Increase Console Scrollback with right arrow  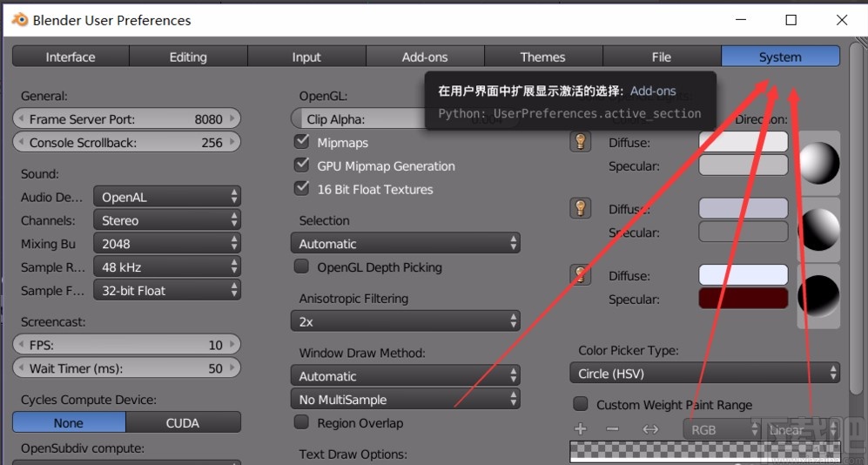(x=232, y=142)
